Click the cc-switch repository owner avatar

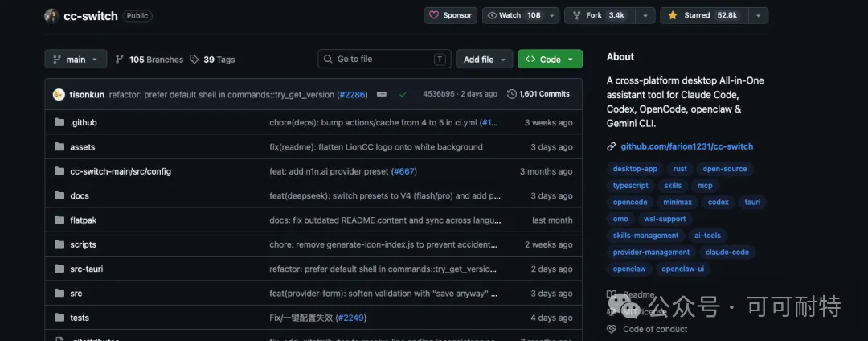[52, 16]
